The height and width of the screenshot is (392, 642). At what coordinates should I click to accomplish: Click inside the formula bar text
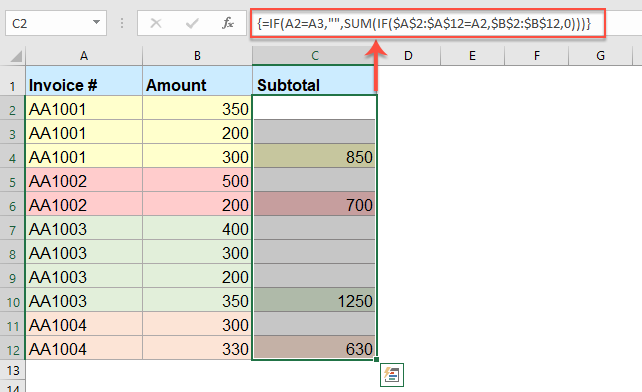(424, 23)
